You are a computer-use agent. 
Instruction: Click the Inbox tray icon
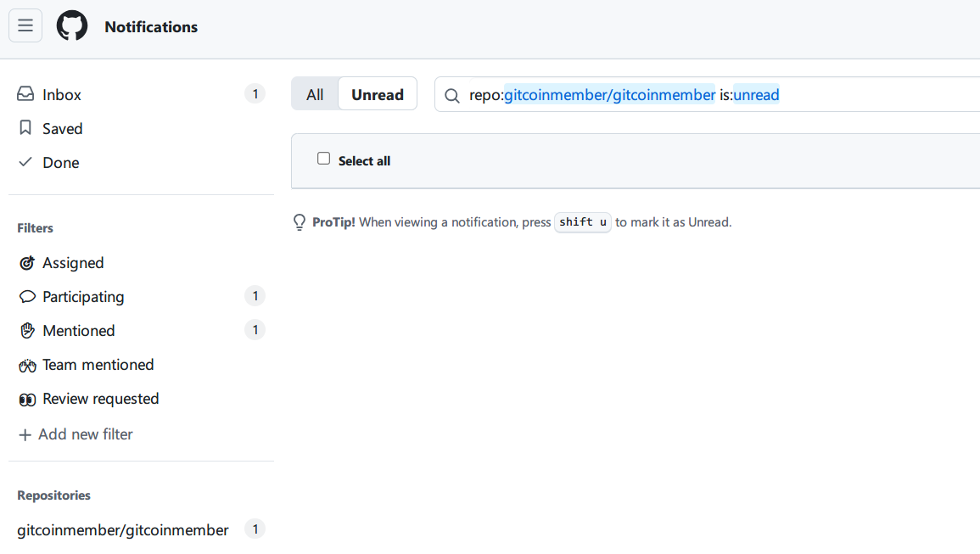[25, 94]
